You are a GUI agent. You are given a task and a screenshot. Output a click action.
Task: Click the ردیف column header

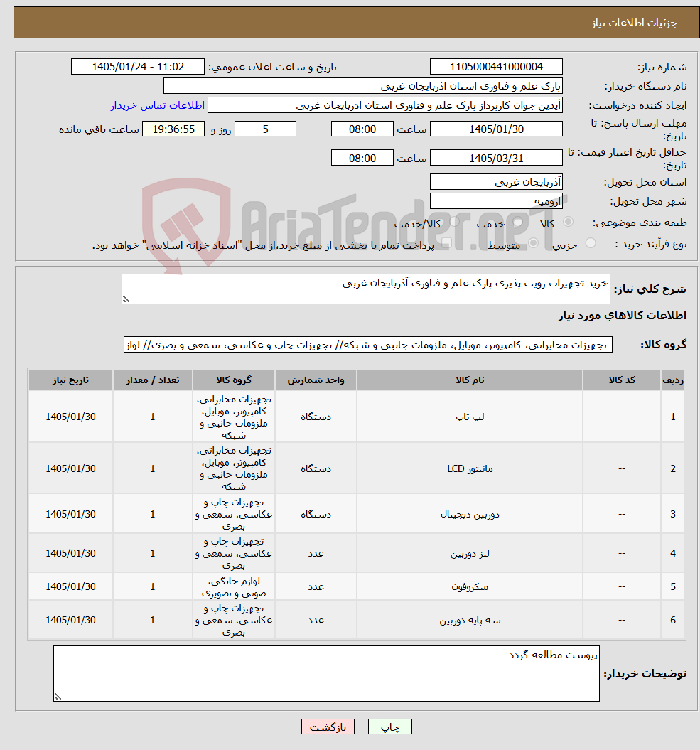click(673, 380)
